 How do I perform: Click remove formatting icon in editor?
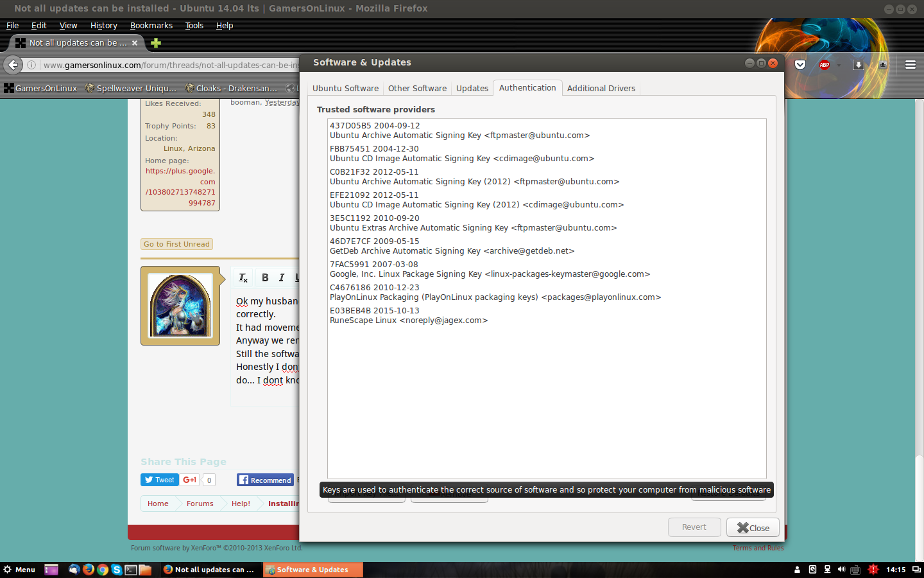[243, 277]
